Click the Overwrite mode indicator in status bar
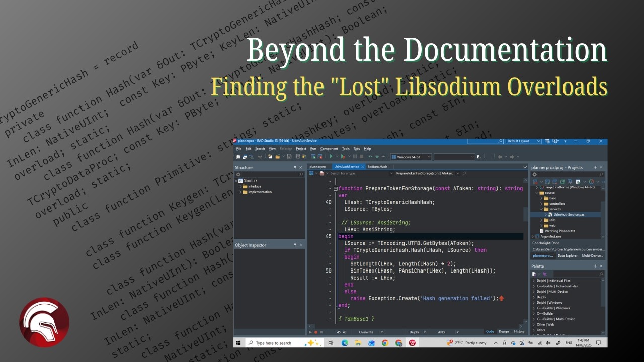The height and width of the screenshot is (362, 644). 366,332
